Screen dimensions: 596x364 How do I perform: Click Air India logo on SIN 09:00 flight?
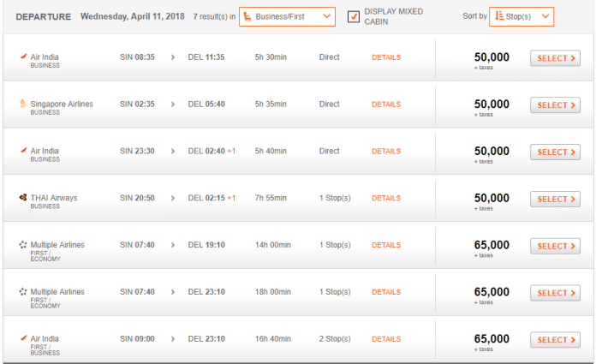click(x=24, y=337)
